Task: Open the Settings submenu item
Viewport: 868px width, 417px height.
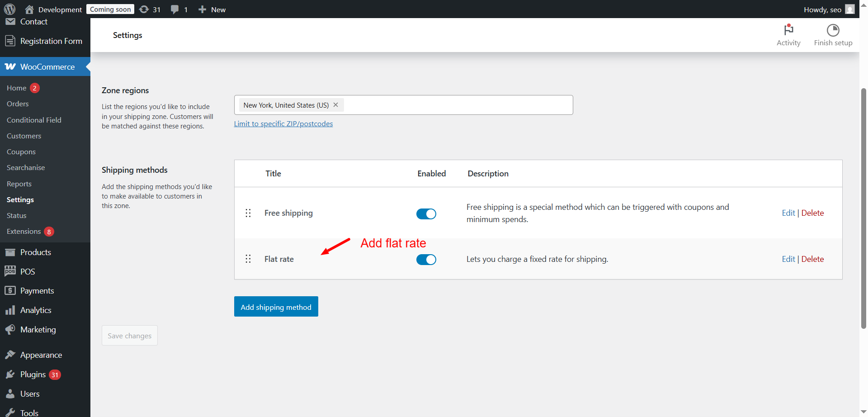Action: click(x=20, y=199)
